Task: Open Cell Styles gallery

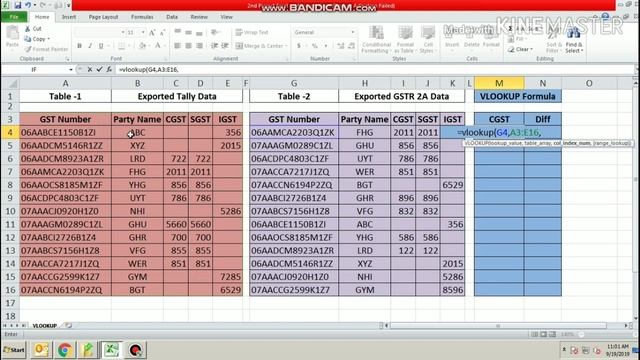Action: pos(427,39)
